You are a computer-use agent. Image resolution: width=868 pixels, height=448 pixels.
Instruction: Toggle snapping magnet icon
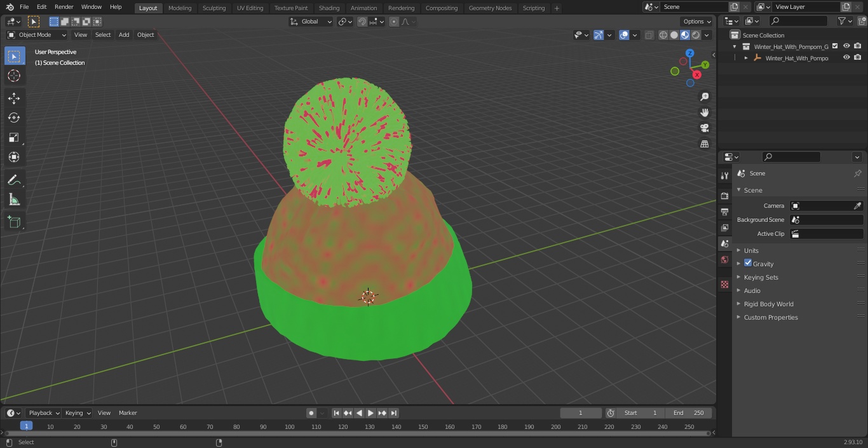[362, 22]
